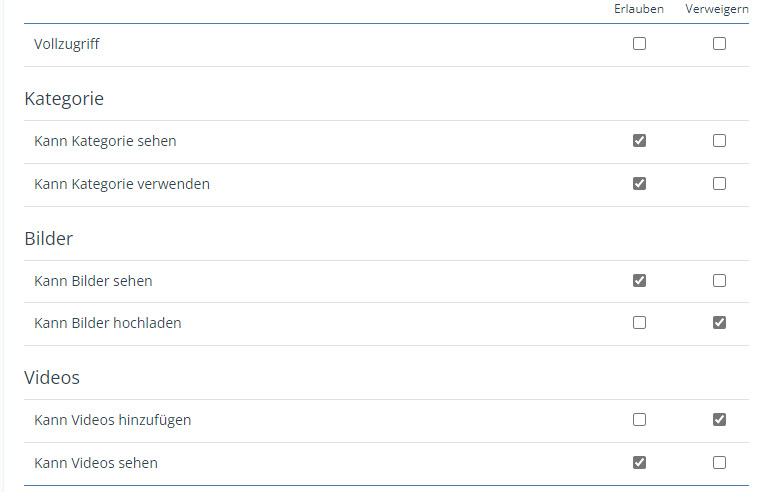Click the Kann Kategorie verwenden label
This screenshot has height=492, width=768.
coord(122,184)
